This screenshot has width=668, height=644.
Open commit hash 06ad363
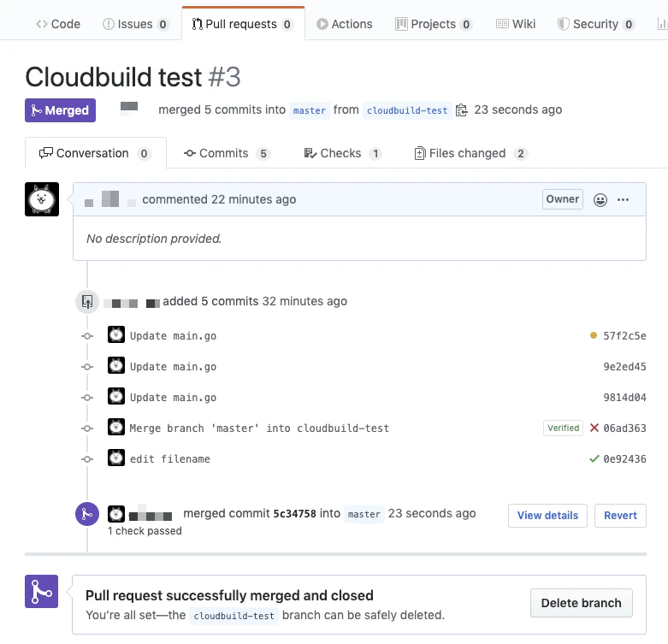click(624, 428)
